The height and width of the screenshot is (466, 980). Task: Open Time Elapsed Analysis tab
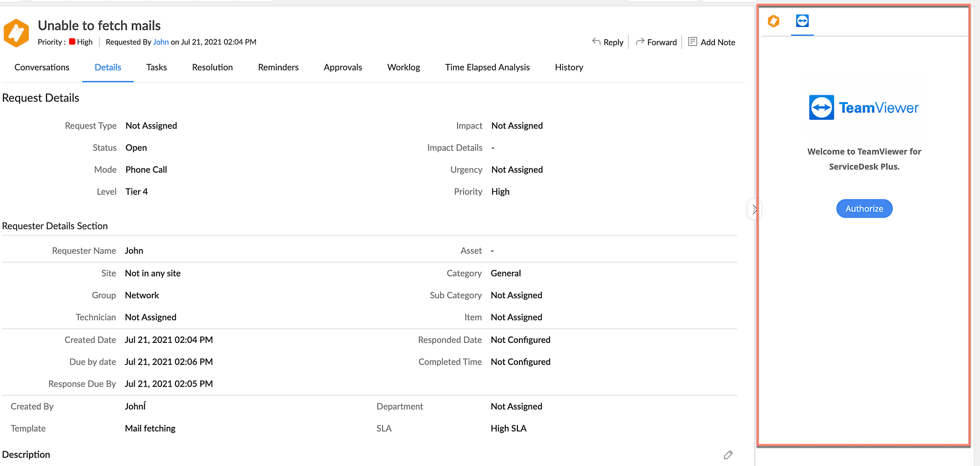coord(487,67)
